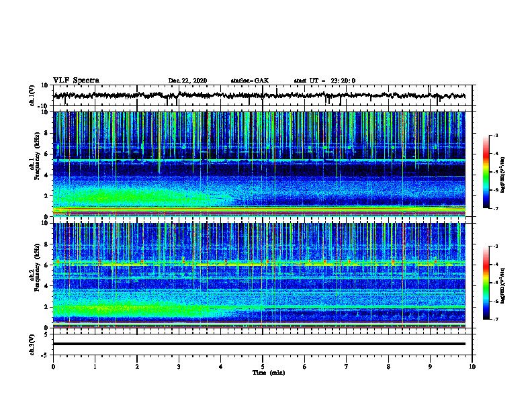This screenshot has height=411, width=532.
Task: Click the "3" minute tick on Time axis
Action: point(179,367)
